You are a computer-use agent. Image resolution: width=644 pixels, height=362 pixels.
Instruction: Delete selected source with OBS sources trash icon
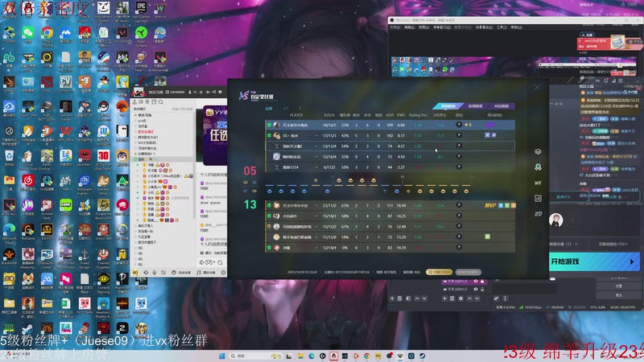(x=452, y=298)
